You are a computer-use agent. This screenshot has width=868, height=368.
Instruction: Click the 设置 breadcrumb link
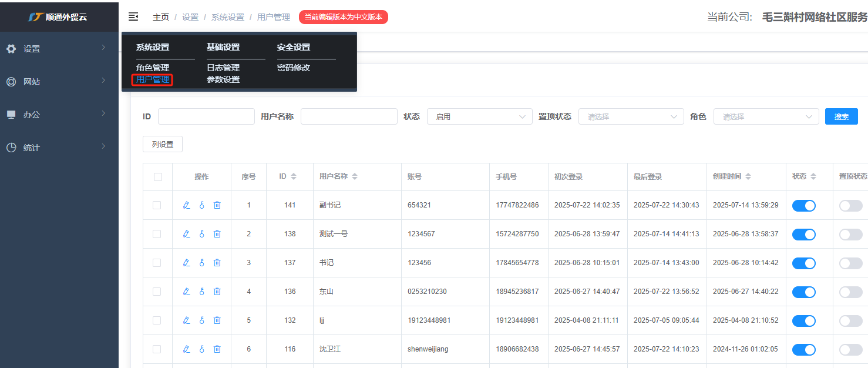pyautogui.click(x=190, y=17)
